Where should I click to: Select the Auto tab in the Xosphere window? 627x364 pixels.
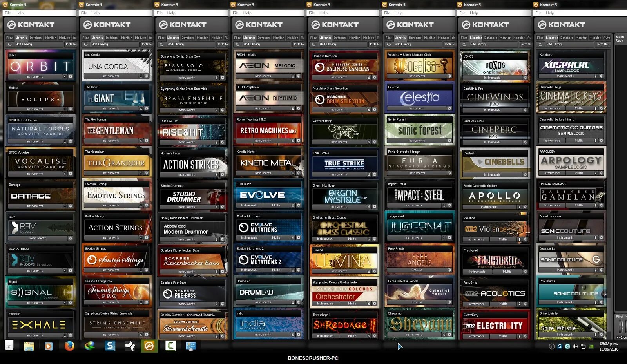[x=607, y=38]
